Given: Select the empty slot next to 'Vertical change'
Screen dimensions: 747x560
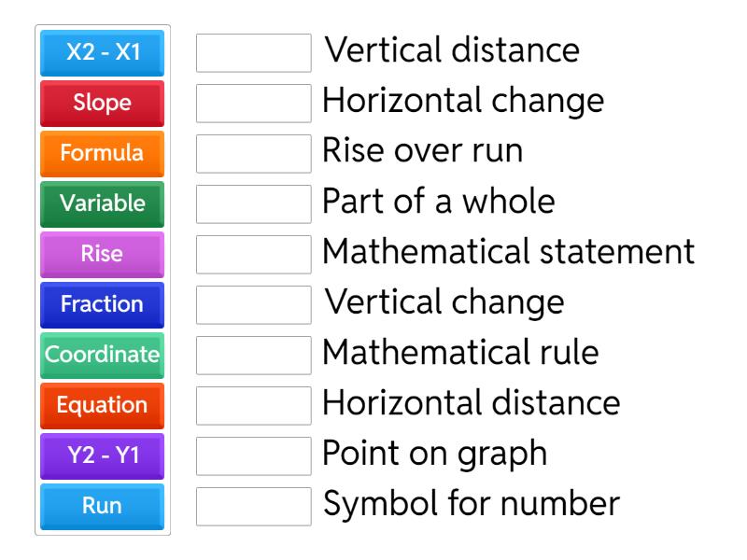Looking at the screenshot, I should point(254,305).
